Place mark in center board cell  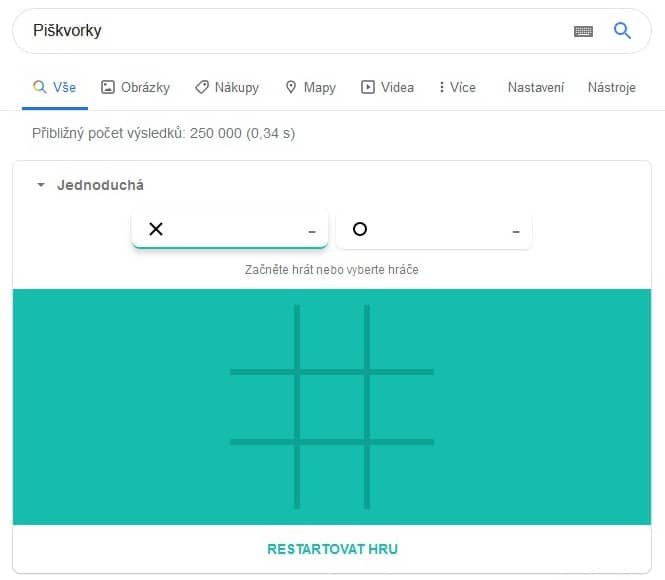[332, 407]
